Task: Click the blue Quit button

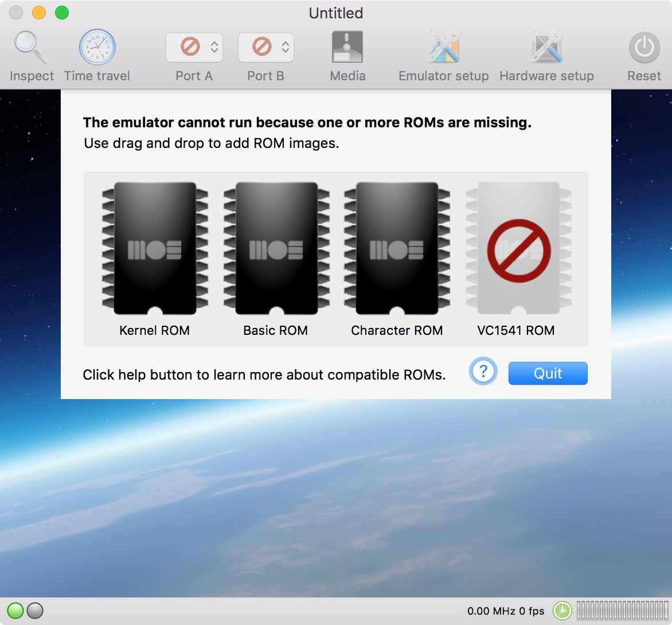Action: [548, 373]
